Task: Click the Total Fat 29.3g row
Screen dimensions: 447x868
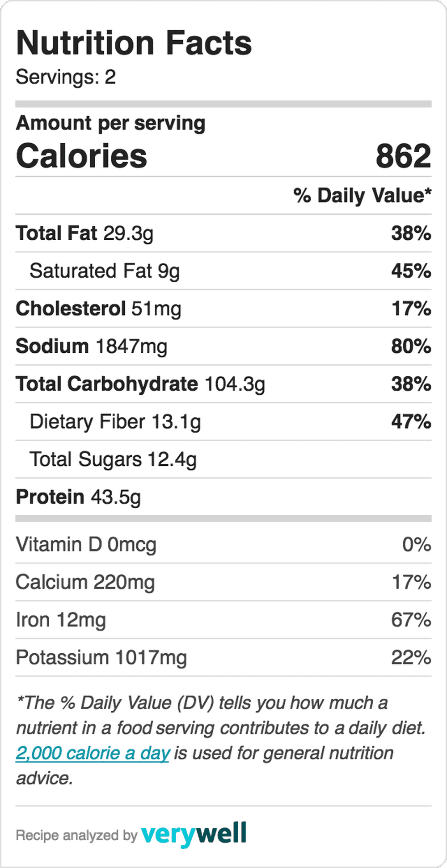Action: point(223,233)
